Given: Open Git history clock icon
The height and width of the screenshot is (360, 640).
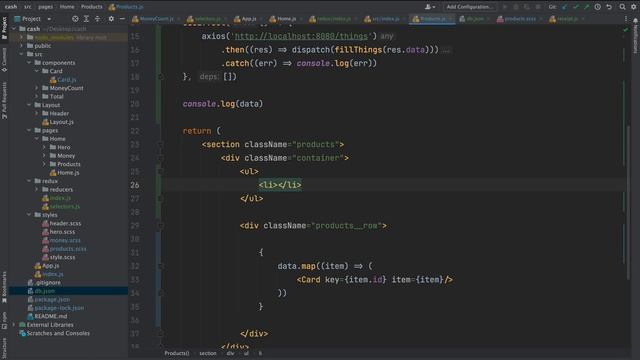Looking at the screenshot, I should click(598, 7).
